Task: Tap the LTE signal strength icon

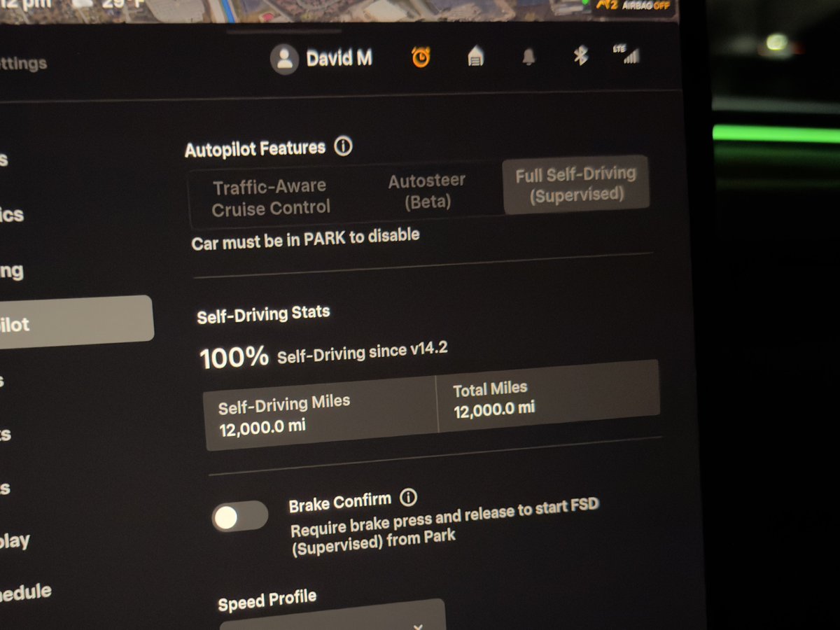Action: click(626, 55)
